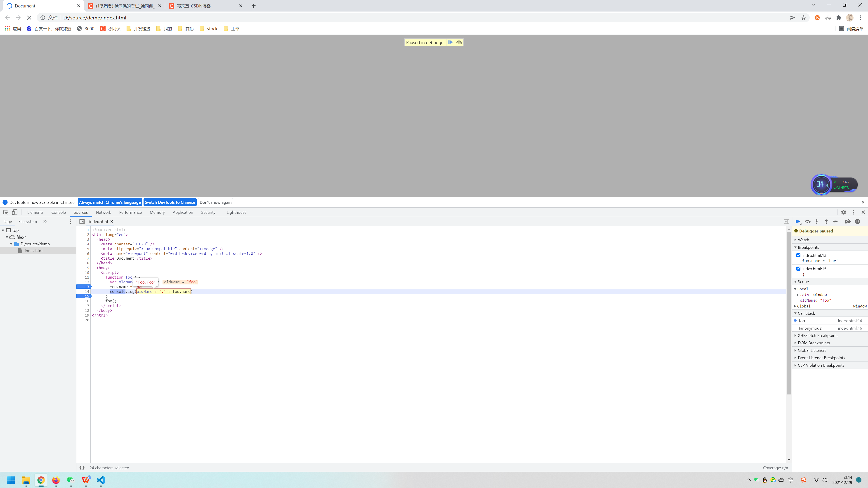Open the Network tab
This screenshot has height=488, width=868.
103,212
